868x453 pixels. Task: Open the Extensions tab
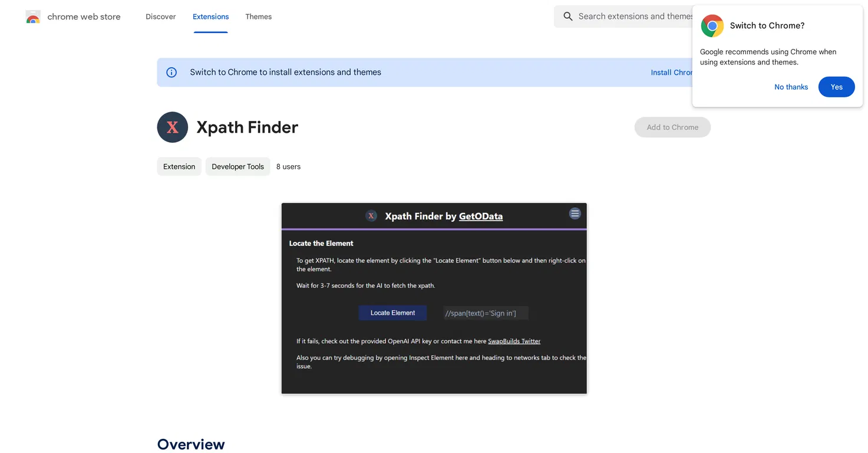click(210, 17)
